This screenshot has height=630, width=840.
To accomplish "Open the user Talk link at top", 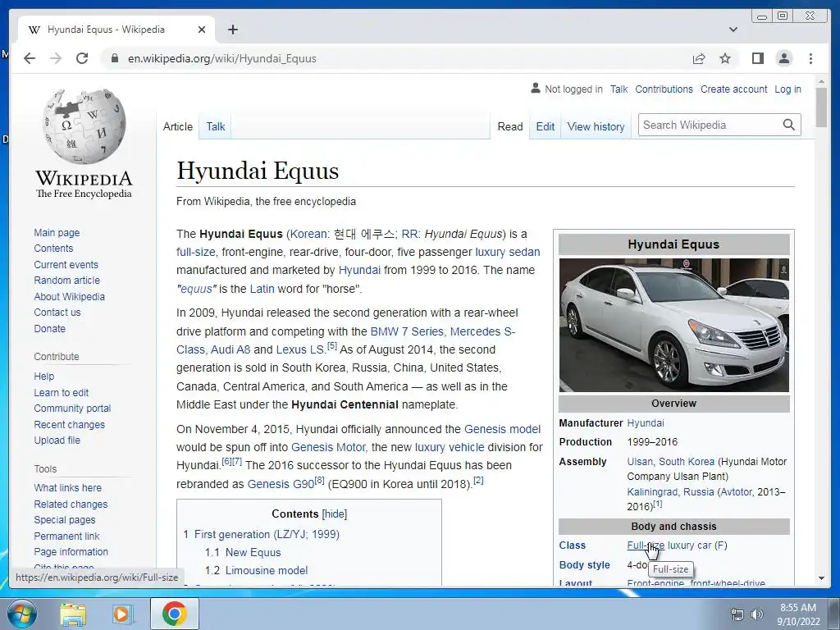I will (x=619, y=89).
